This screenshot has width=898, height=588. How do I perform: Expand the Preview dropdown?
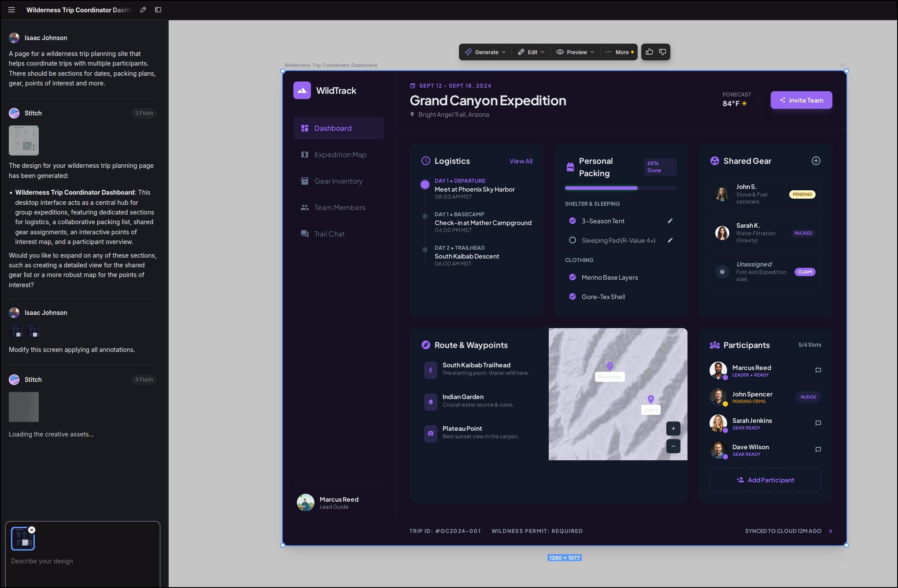576,52
